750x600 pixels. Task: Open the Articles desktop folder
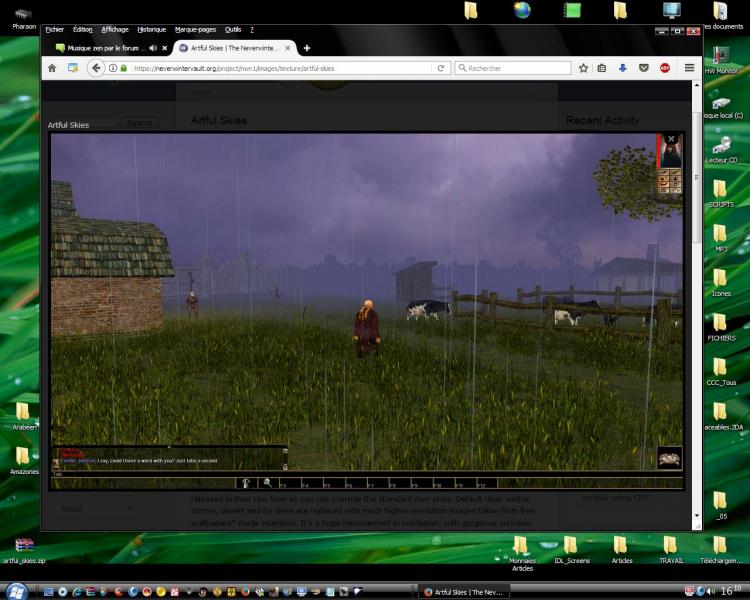pos(621,550)
